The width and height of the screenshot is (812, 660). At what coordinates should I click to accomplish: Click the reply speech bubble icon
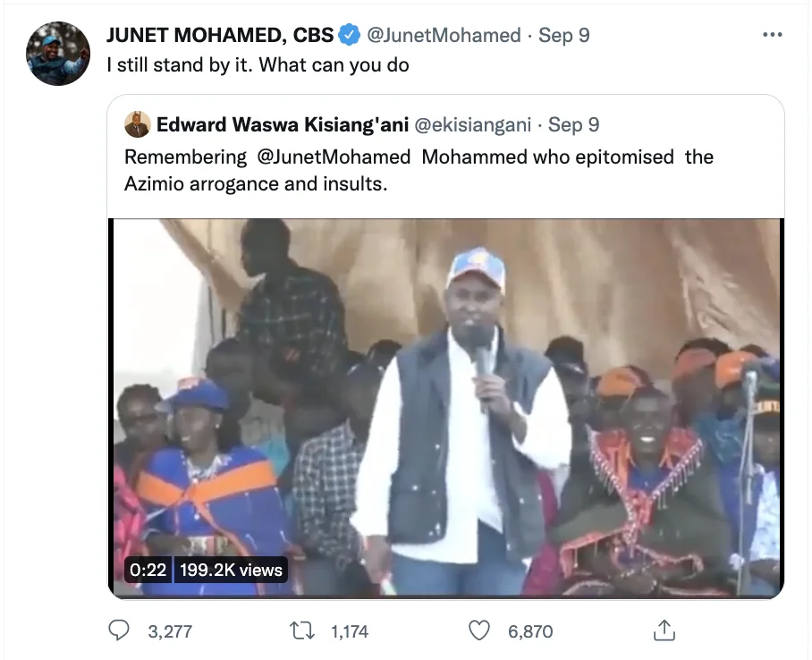click(119, 630)
